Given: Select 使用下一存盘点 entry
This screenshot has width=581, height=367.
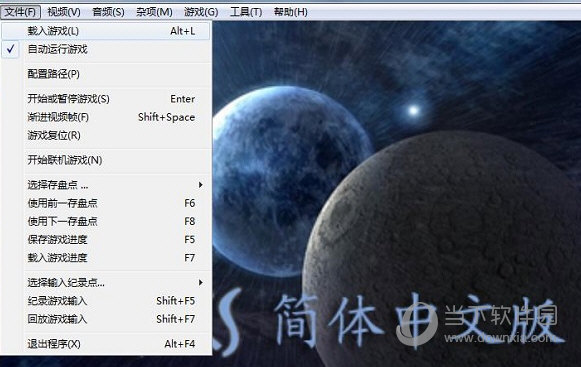Looking at the screenshot, I should [x=106, y=221].
